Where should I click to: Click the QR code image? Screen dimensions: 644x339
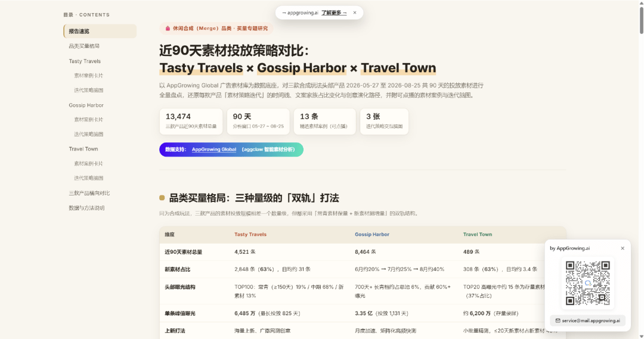[588, 283]
